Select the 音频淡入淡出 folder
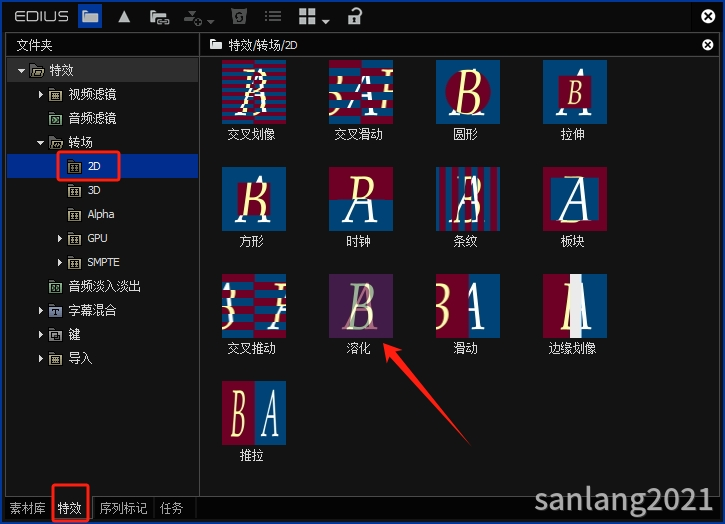 (102, 286)
